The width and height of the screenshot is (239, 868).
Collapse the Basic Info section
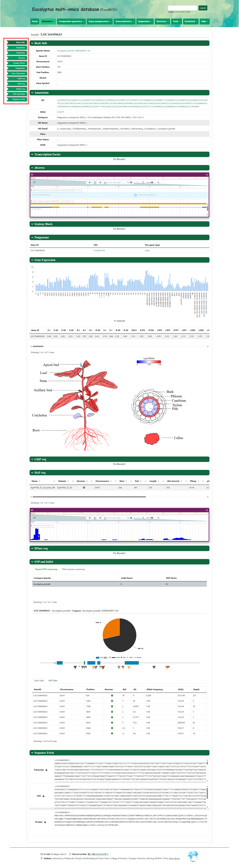pos(32,43)
